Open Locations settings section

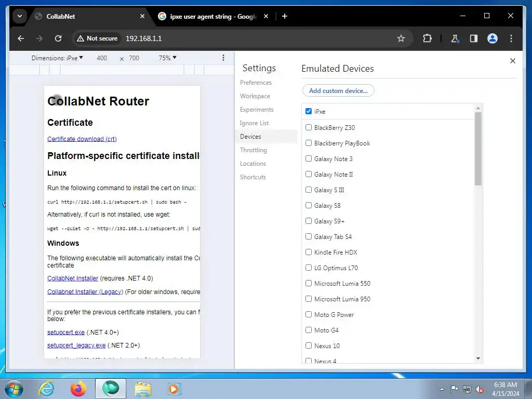point(253,164)
